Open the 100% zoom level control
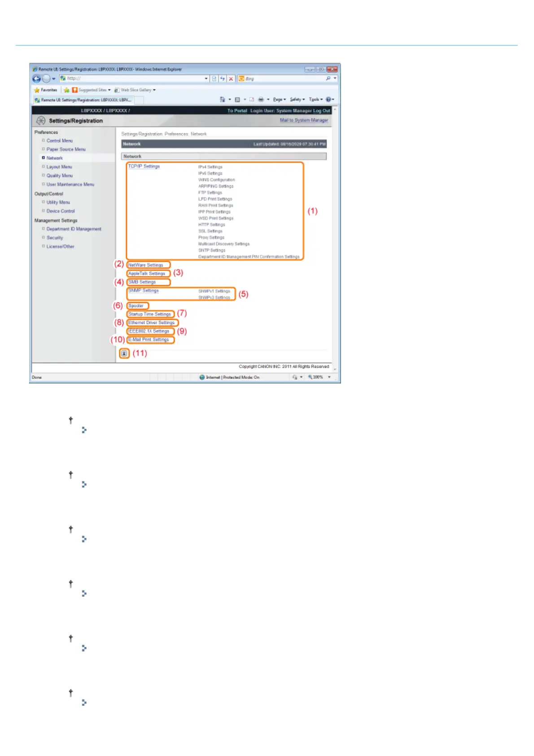 pos(319,378)
